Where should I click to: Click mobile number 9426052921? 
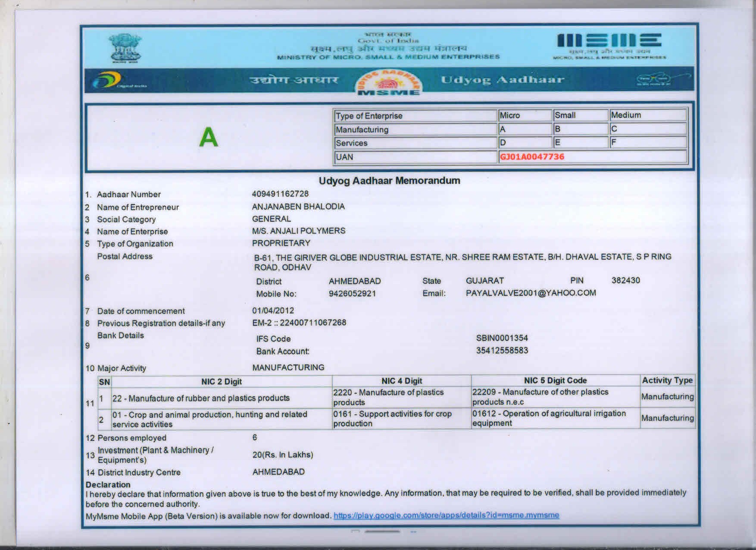(352, 293)
